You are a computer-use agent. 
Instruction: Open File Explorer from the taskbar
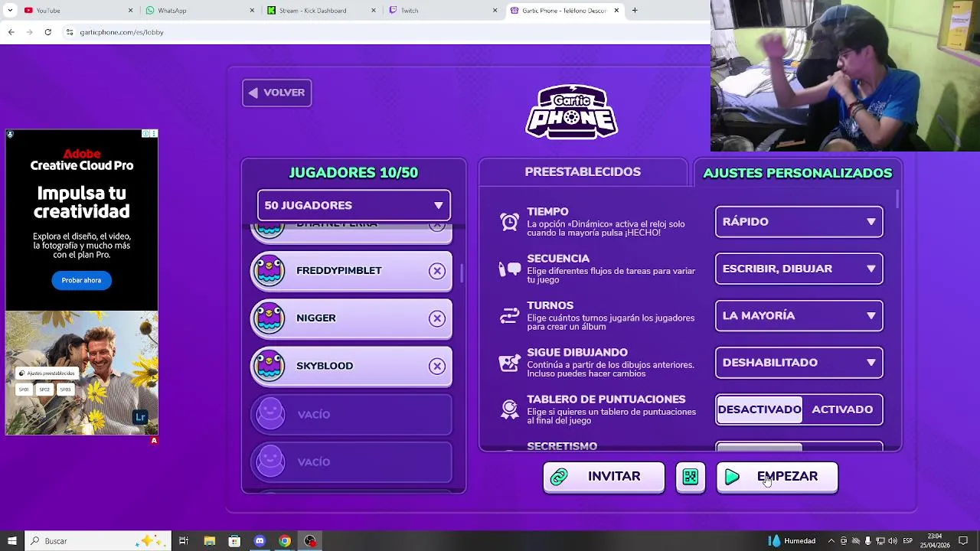tap(210, 541)
